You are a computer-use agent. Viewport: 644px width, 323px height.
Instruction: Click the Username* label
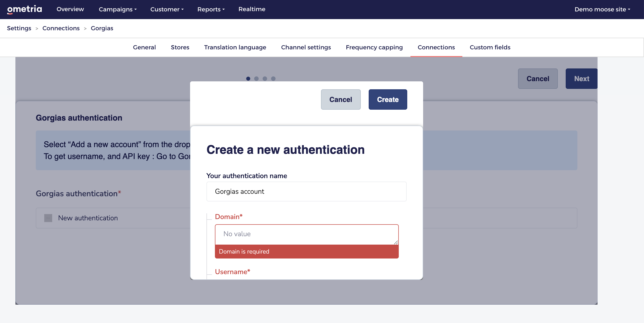(233, 272)
